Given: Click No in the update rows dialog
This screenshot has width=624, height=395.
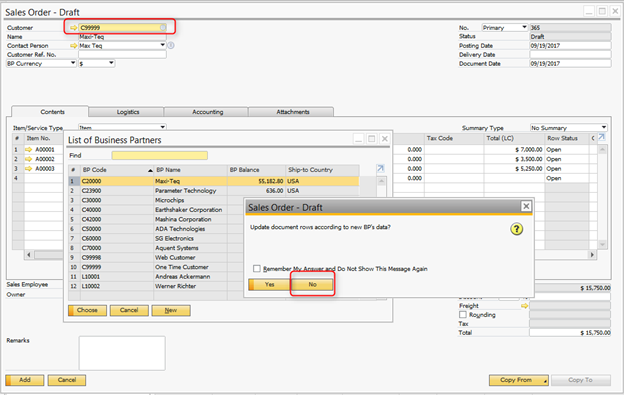Looking at the screenshot, I should (x=312, y=284).
